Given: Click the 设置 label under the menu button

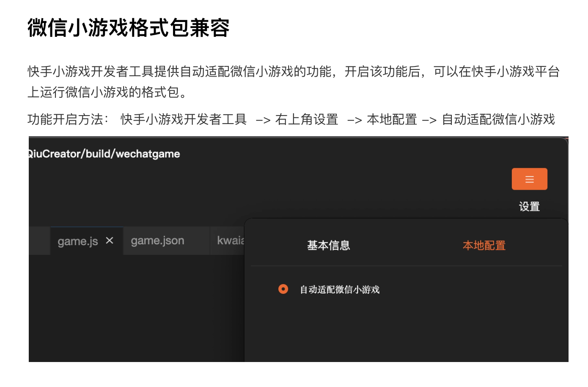Looking at the screenshot, I should (x=529, y=207).
